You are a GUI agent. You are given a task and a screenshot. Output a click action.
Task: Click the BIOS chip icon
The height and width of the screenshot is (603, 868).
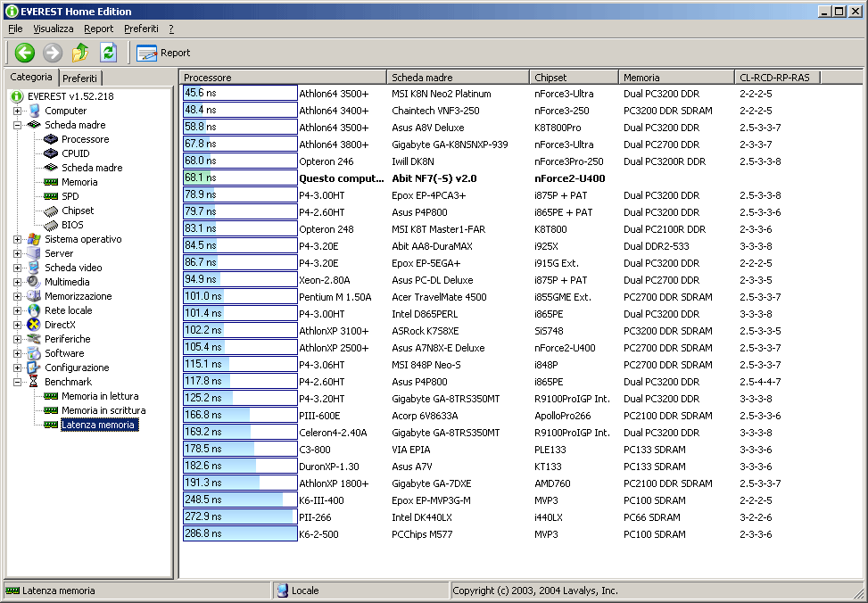click(x=51, y=226)
